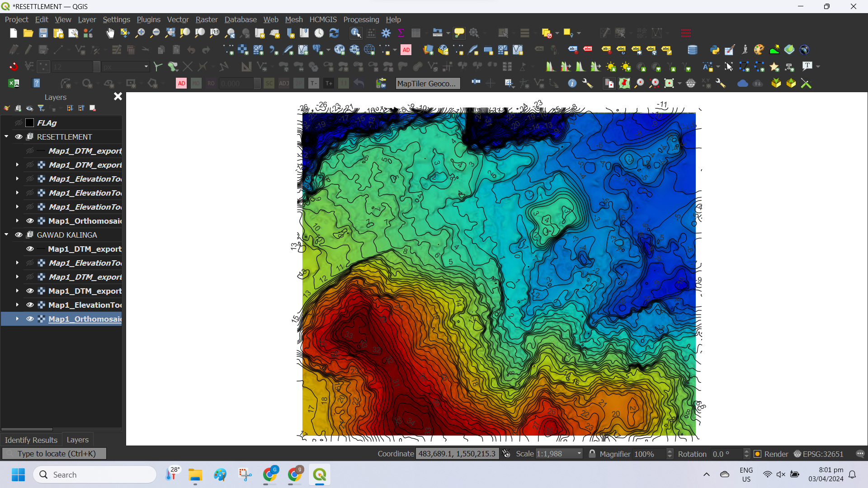Open the New Print Layout icon

pyautogui.click(x=58, y=33)
